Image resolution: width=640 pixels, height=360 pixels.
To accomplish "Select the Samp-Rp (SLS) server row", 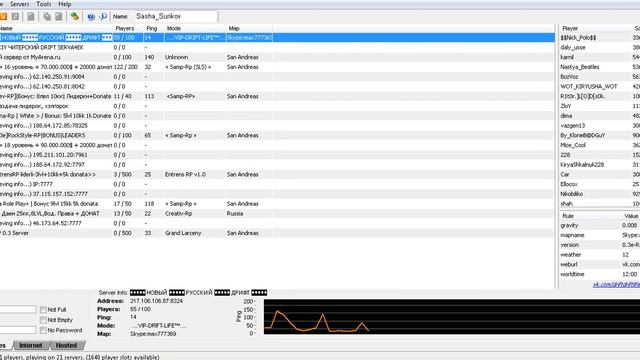I will [278, 67].
